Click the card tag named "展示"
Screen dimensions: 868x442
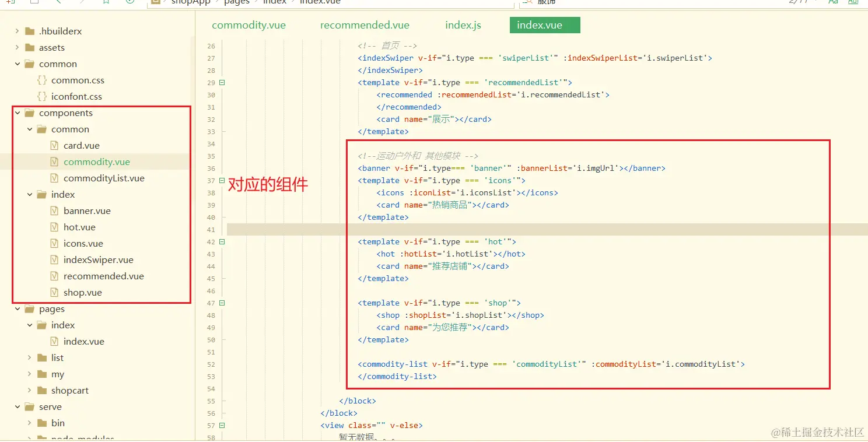pos(434,120)
